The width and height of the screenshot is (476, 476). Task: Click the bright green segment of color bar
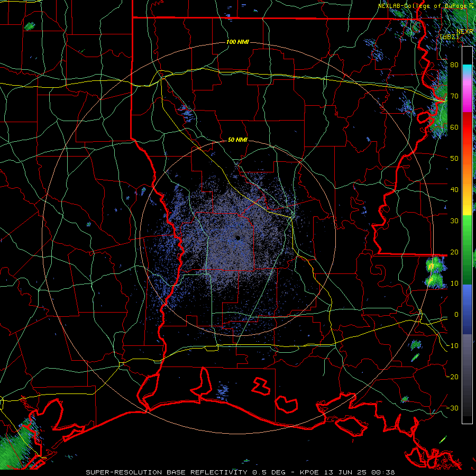pyautogui.click(x=467, y=227)
